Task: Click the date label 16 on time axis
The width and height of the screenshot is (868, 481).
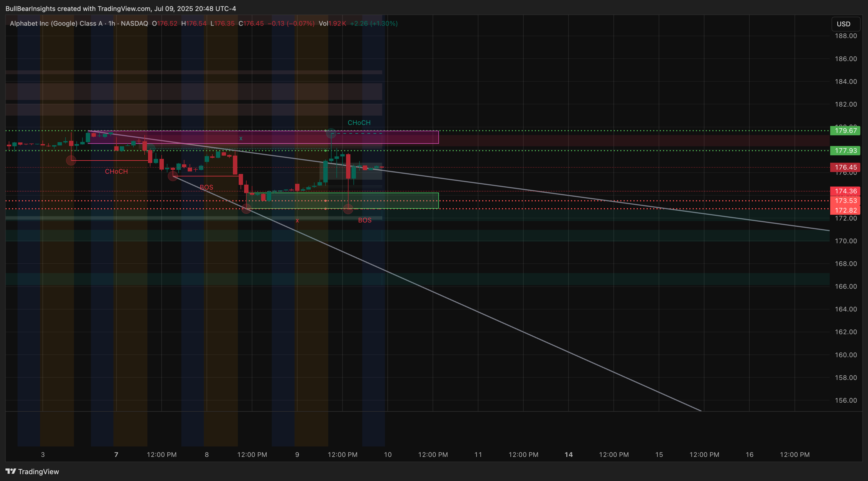Action: 749,455
